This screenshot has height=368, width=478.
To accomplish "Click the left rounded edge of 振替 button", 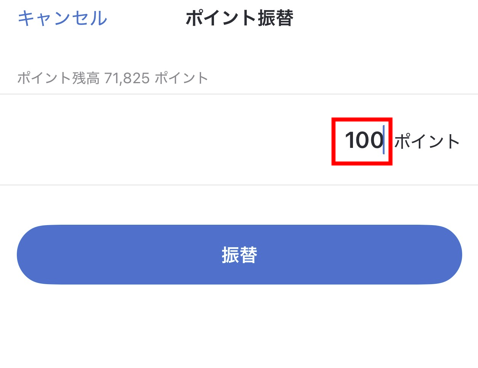I will coord(32,255).
